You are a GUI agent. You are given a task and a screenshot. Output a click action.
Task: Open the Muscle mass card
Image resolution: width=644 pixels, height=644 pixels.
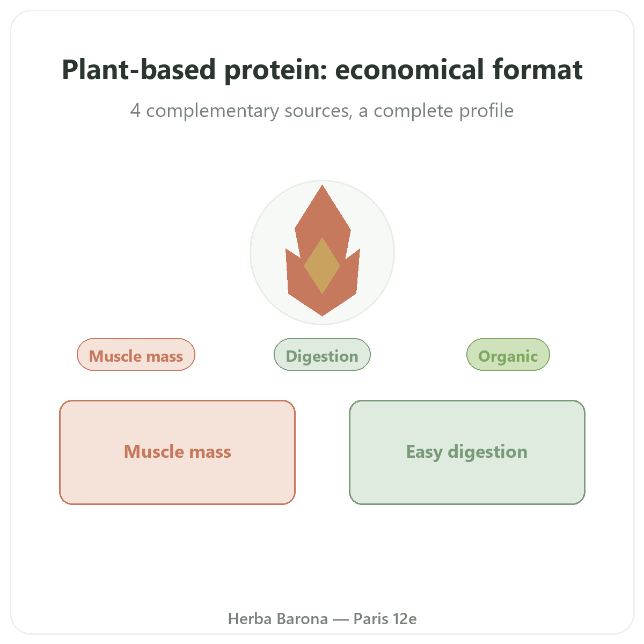pyautogui.click(x=177, y=452)
